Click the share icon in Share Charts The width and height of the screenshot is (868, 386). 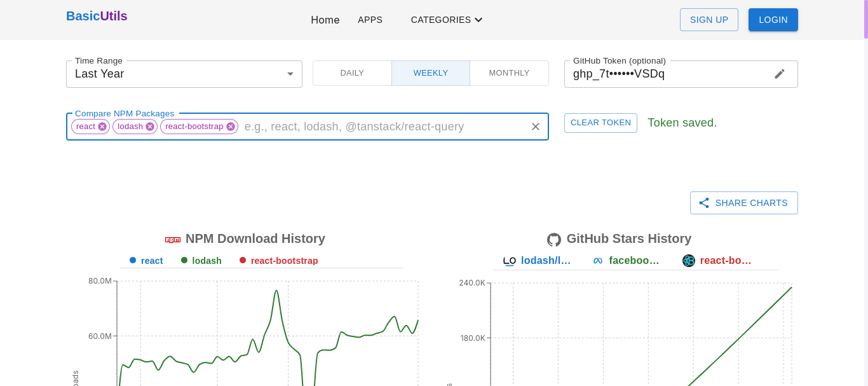pos(704,203)
